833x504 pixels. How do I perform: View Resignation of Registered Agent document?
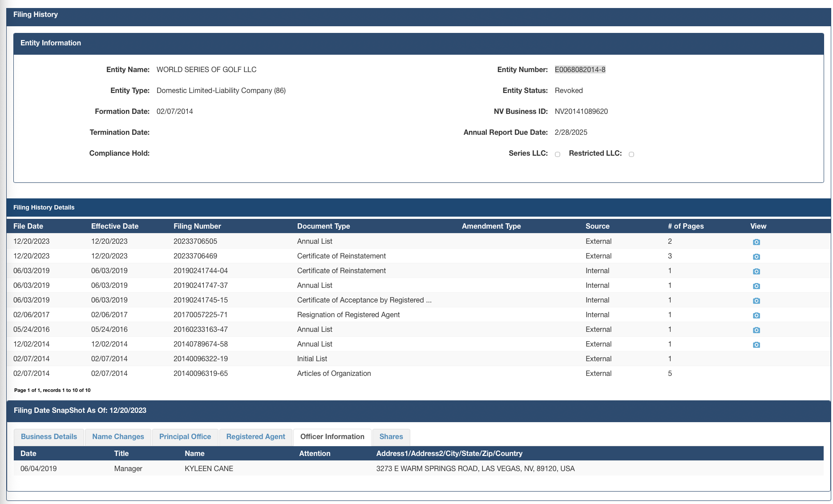(756, 315)
